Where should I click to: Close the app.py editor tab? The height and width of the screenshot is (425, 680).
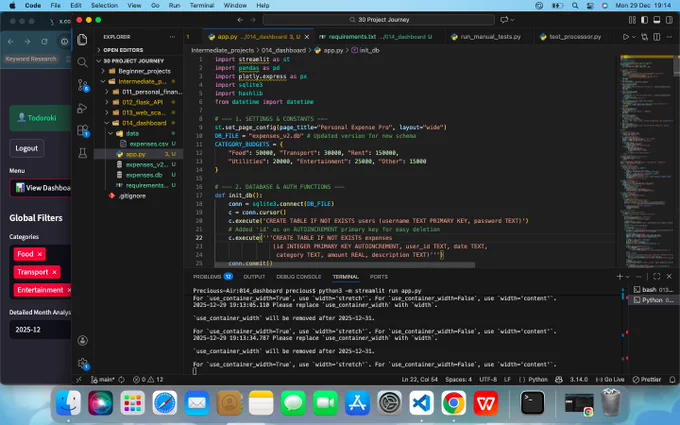(x=307, y=37)
